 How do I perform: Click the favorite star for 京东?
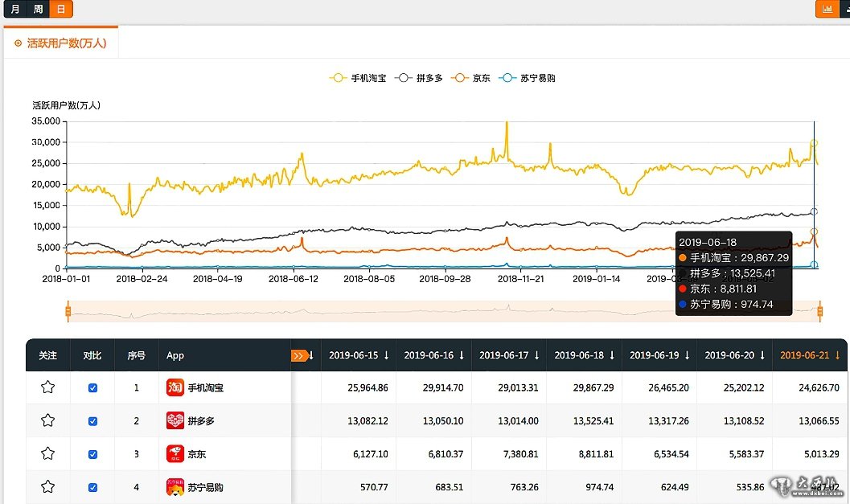coord(47,453)
